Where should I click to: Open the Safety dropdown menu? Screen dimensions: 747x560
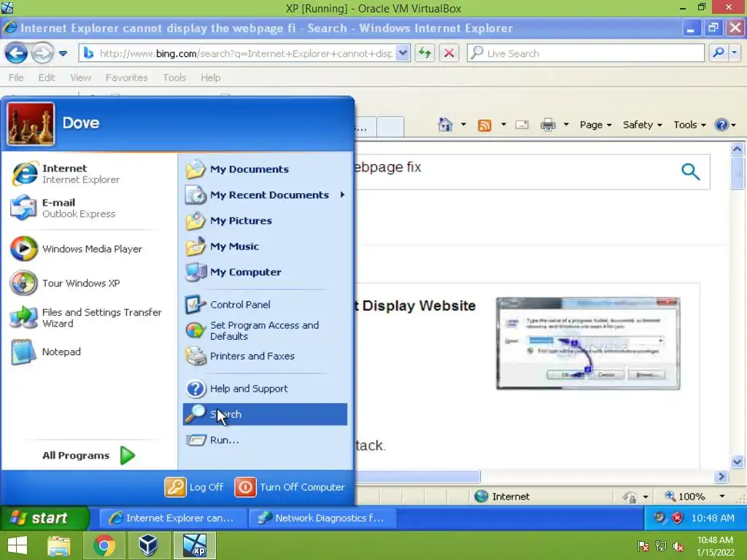642,125
